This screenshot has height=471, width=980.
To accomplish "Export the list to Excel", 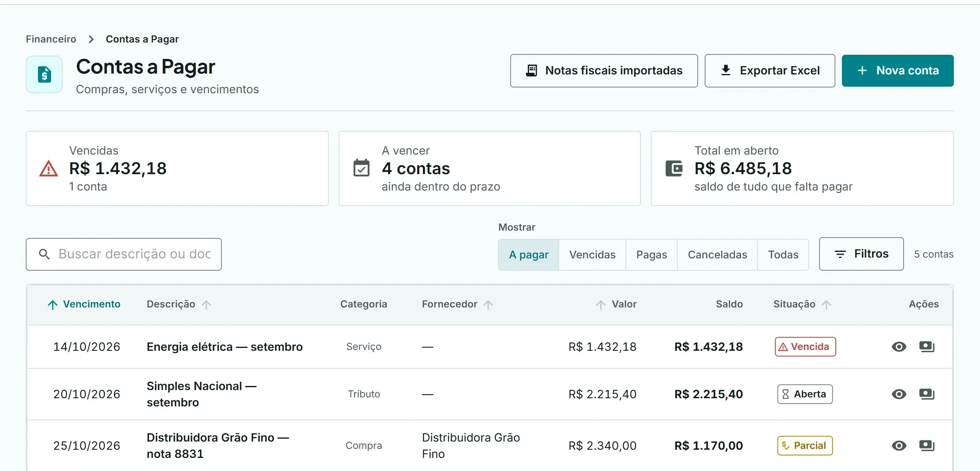I will [x=770, y=71].
